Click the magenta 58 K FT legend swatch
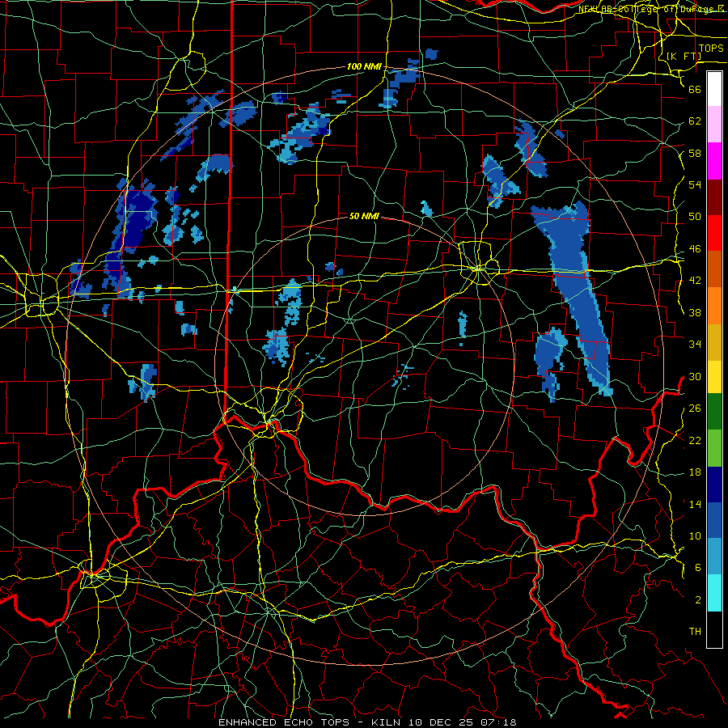Screen dimensions: 728x728 (714, 161)
